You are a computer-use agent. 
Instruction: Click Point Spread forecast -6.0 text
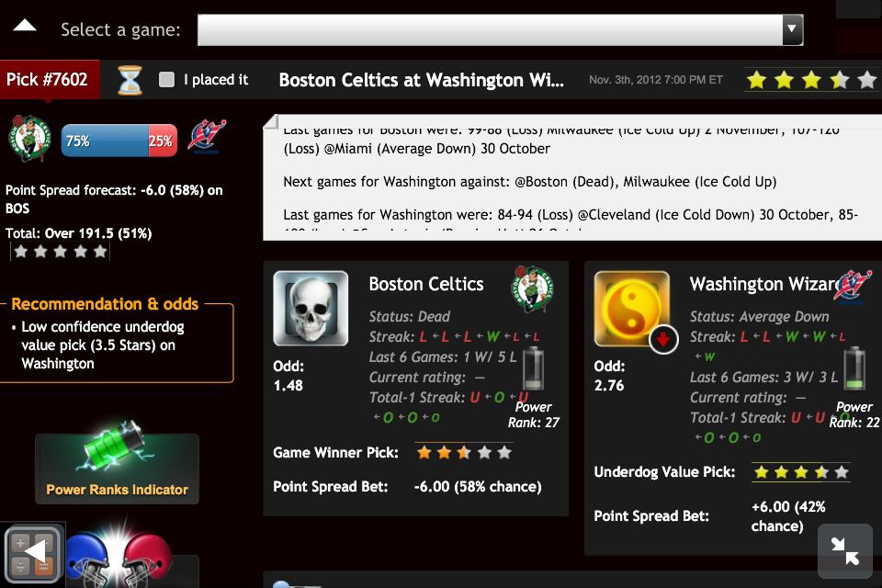coord(114,198)
